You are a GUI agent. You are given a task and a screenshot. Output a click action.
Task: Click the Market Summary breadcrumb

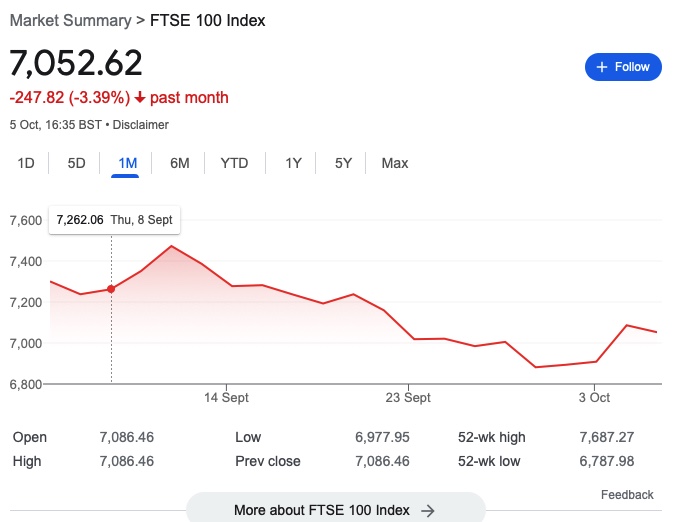pyautogui.click(x=70, y=20)
